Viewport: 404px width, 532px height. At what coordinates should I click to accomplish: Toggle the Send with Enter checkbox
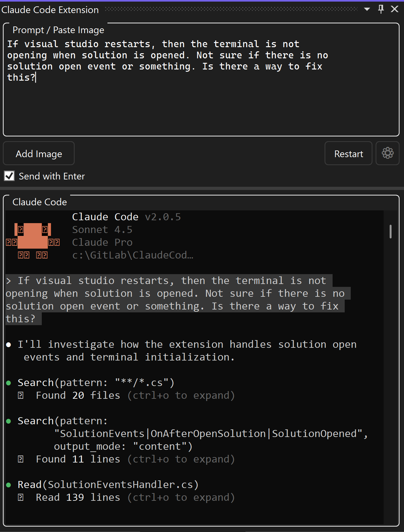click(9, 176)
